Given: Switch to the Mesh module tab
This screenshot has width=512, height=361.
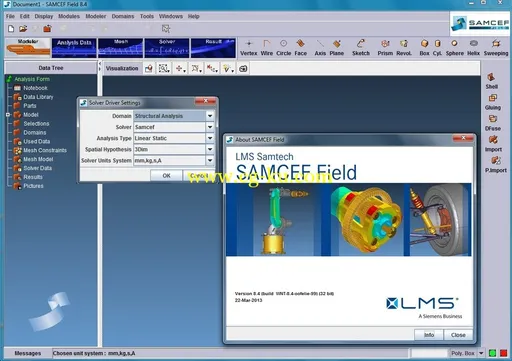Looking at the screenshot, I should pyautogui.click(x=120, y=48).
